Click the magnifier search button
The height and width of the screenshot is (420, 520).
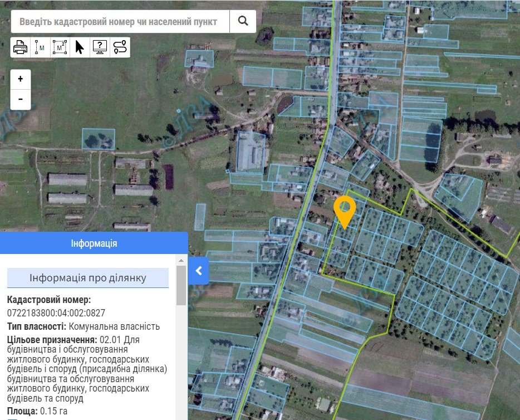pyautogui.click(x=243, y=21)
